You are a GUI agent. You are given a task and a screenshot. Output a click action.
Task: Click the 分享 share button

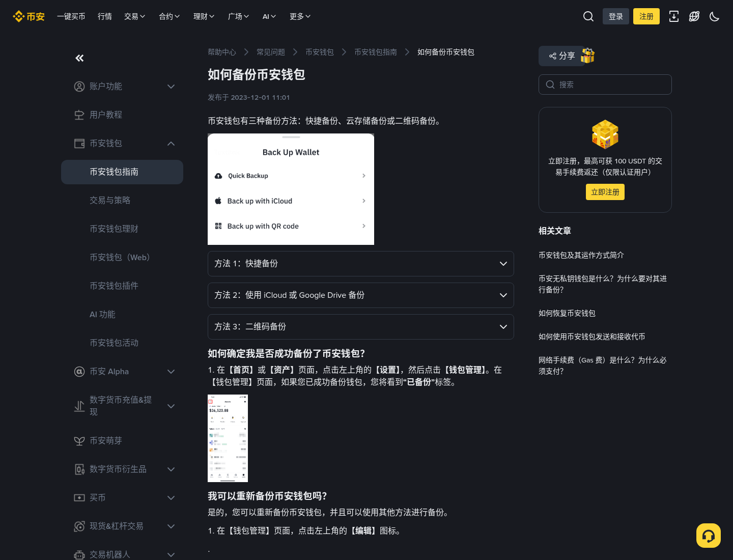click(x=562, y=56)
